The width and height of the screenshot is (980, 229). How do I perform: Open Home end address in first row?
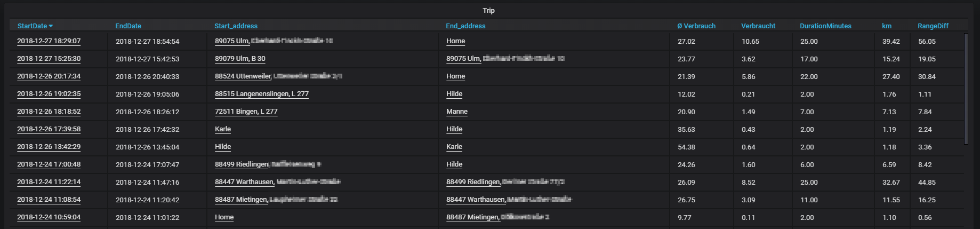[456, 41]
